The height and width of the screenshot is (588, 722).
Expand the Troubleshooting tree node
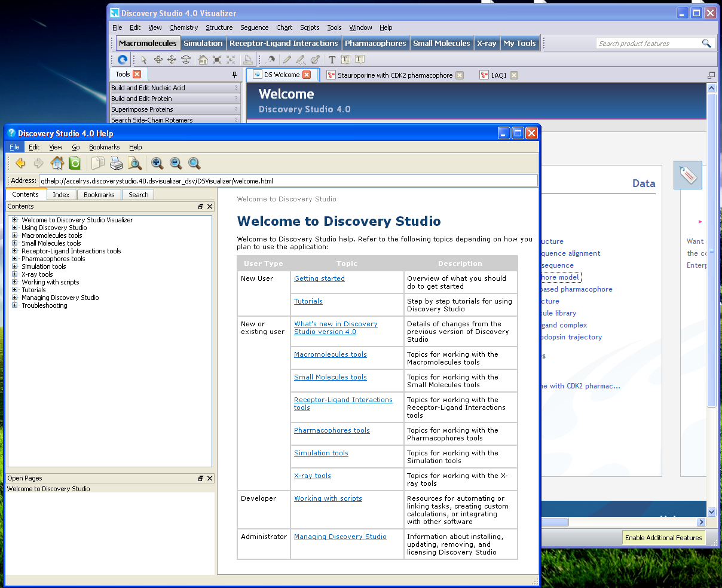tap(15, 305)
